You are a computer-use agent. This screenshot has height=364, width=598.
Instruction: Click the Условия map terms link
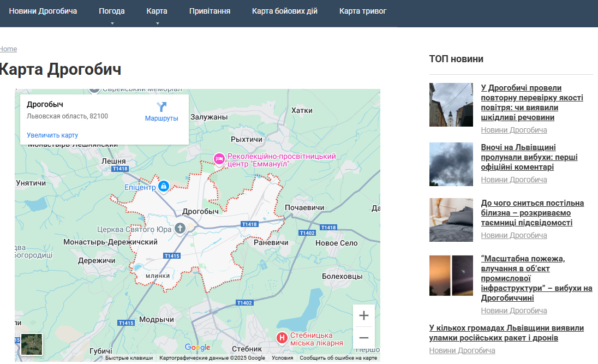pos(282,358)
